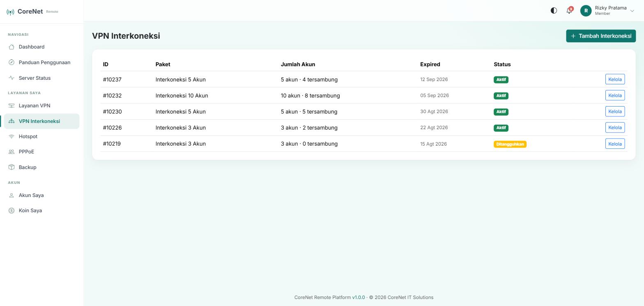Click the Status column header
Screen dimensions: 644x306
[x=502, y=64]
